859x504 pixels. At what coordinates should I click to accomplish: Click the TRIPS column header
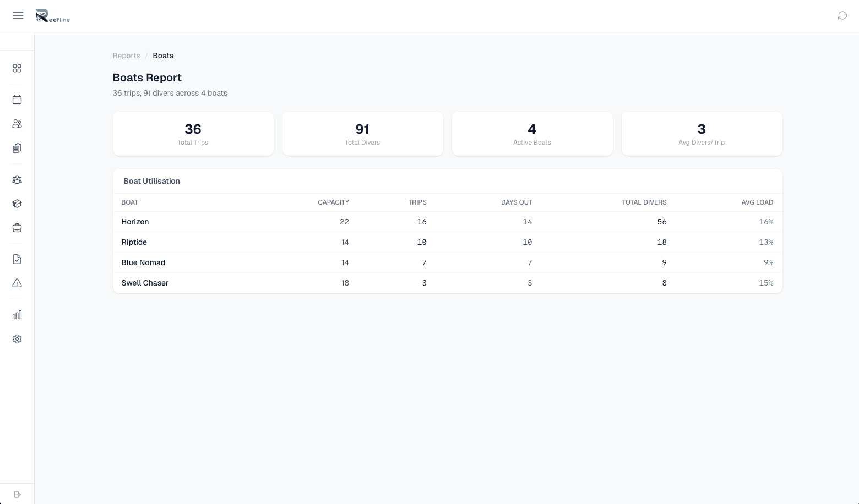(417, 202)
